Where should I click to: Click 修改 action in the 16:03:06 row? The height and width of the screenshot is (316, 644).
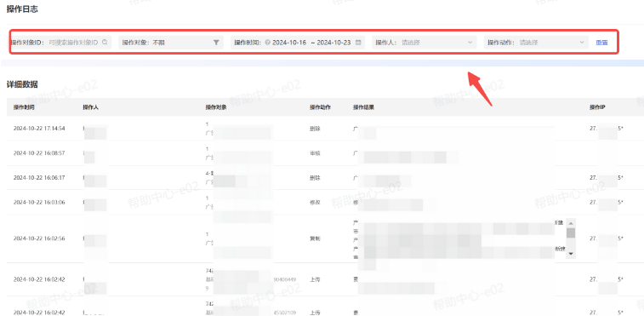pyautogui.click(x=315, y=203)
